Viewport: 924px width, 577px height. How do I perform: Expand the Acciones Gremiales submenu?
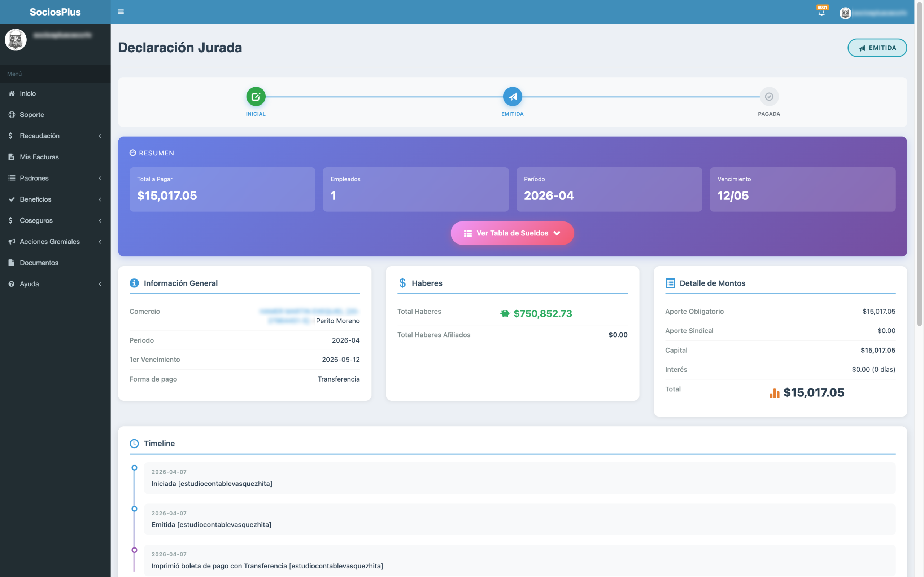tap(50, 242)
